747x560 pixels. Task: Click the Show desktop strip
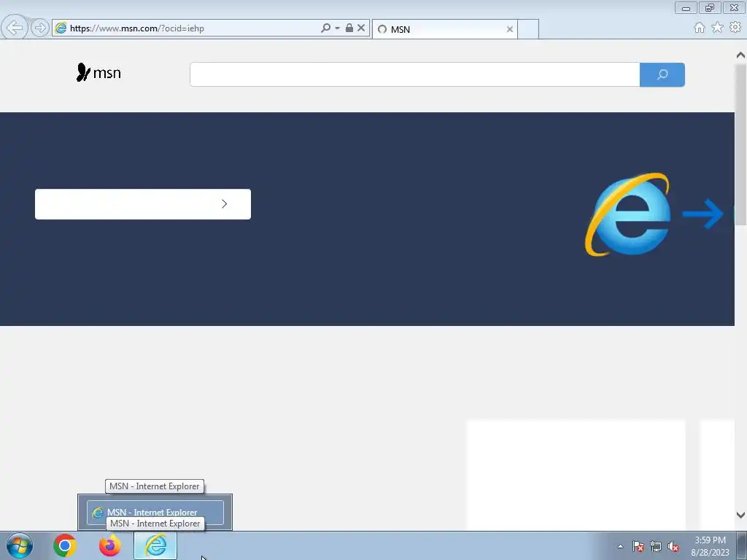point(742,545)
